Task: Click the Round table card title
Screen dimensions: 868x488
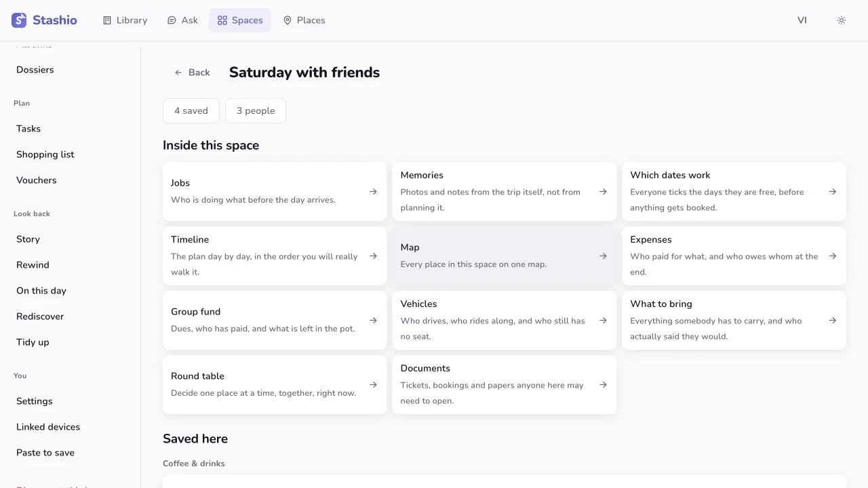Action: (197, 376)
